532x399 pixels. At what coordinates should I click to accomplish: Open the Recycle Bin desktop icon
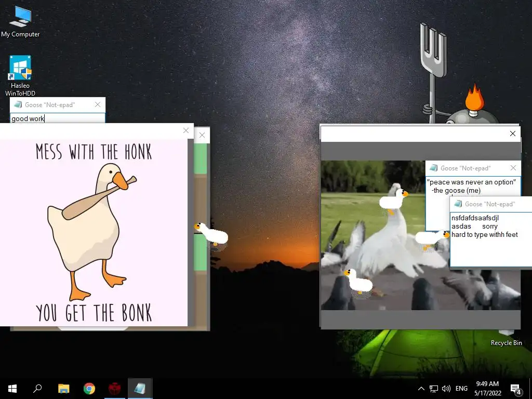point(506,338)
